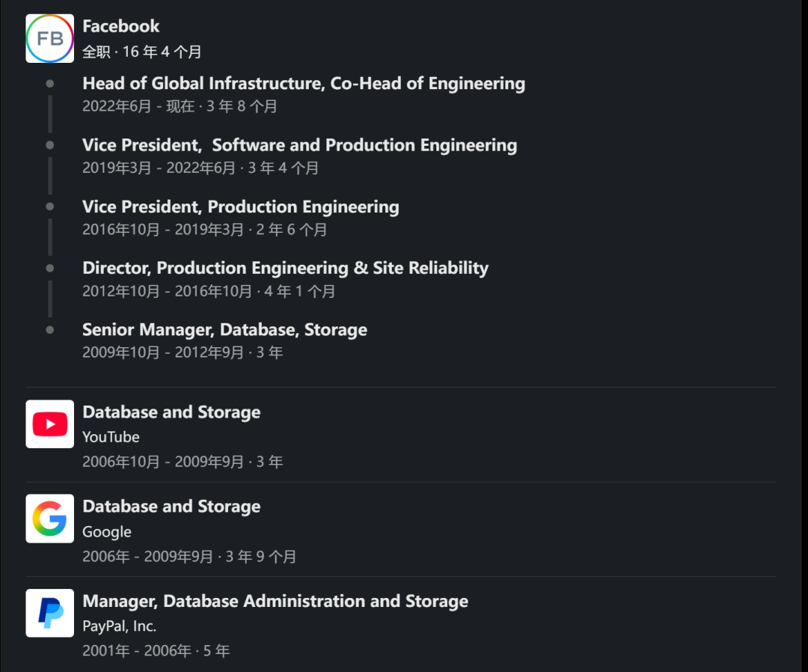Select Vice President, Software and Production Engineering
This screenshot has width=808, height=672.
click(299, 145)
